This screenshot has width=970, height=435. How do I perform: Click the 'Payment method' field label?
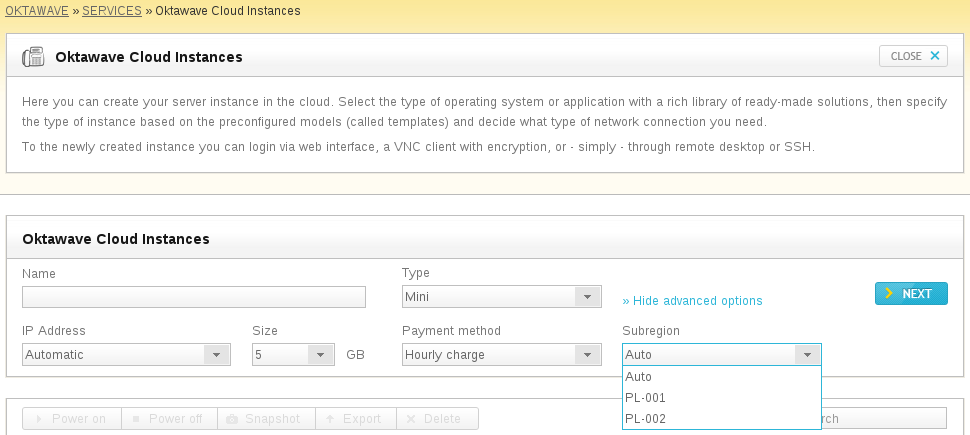(451, 330)
